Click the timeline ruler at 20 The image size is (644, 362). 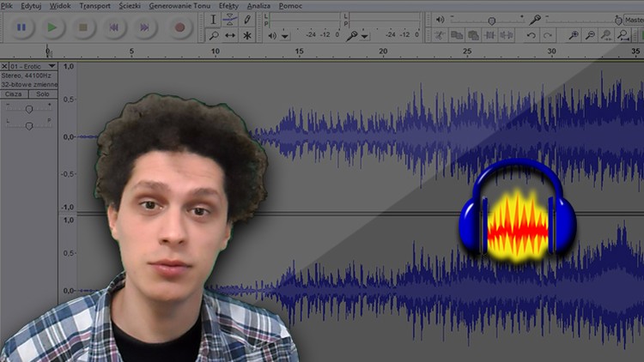[383, 51]
